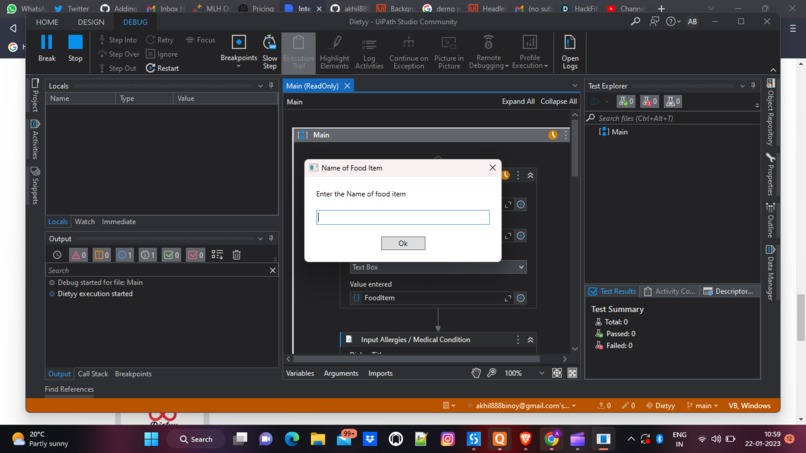
Task: Open Logs folder from ribbon
Action: pos(570,51)
